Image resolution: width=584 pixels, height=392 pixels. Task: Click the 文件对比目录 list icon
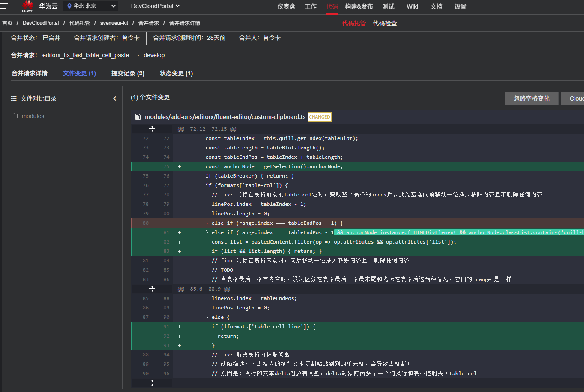coord(14,98)
